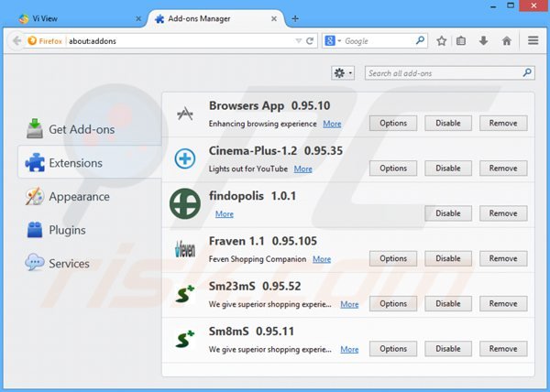Bookmark this page with the star icon
Screen dimensions: 550x392
coord(441,41)
